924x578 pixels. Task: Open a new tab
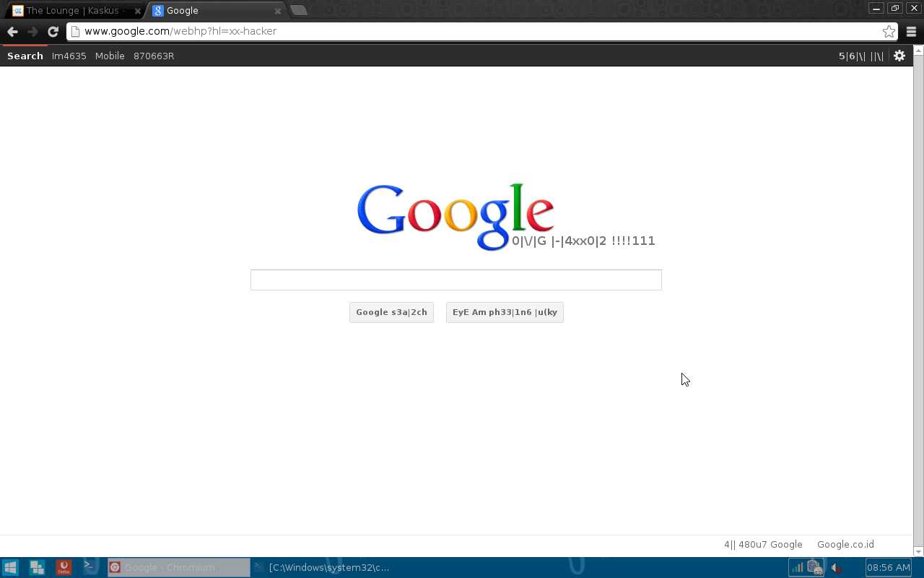tap(298, 10)
